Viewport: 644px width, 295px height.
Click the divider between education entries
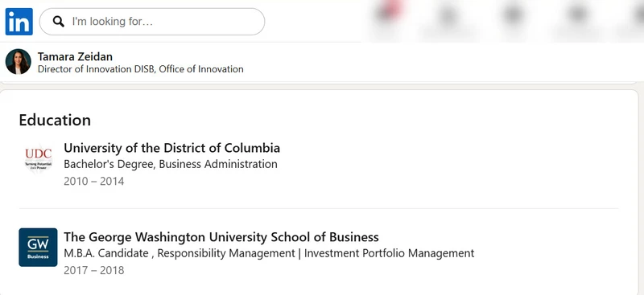318,208
